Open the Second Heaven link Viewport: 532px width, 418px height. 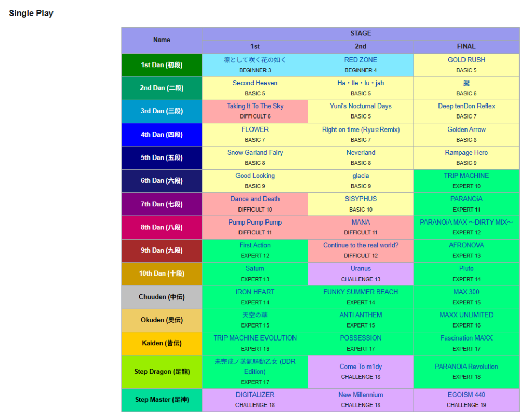coord(255,83)
